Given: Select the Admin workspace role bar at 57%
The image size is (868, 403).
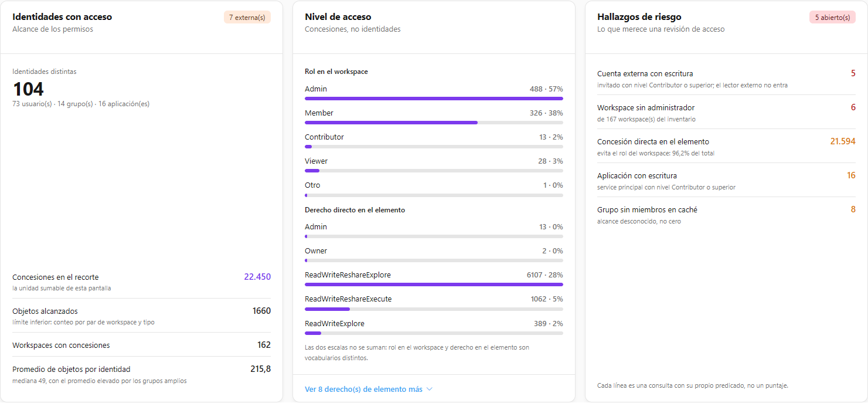Looking at the screenshot, I should tap(434, 99).
